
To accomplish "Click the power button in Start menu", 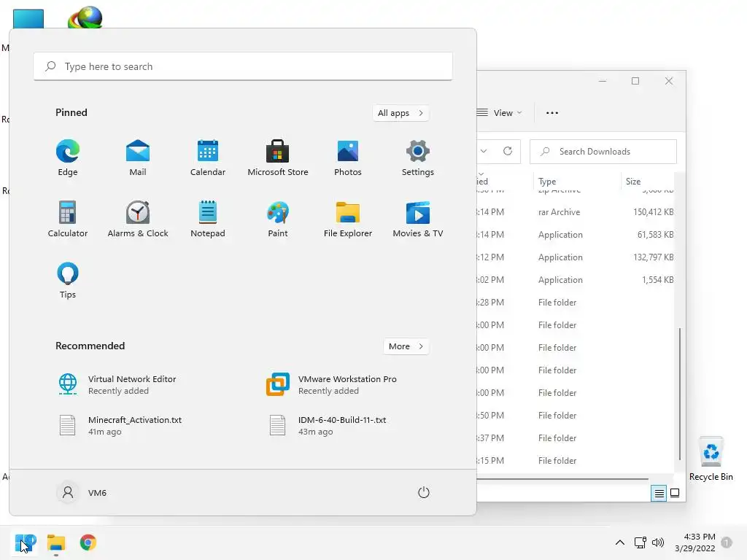I will point(424,492).
